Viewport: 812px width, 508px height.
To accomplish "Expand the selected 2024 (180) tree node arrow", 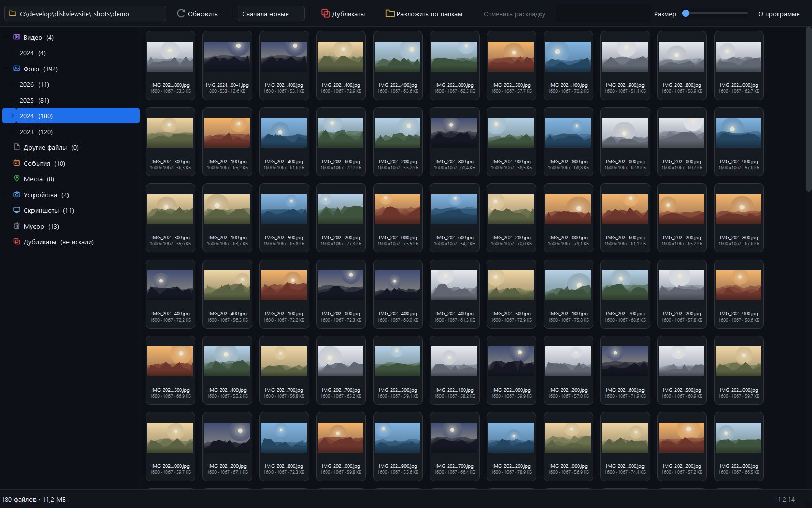I will tap(13, 116).
